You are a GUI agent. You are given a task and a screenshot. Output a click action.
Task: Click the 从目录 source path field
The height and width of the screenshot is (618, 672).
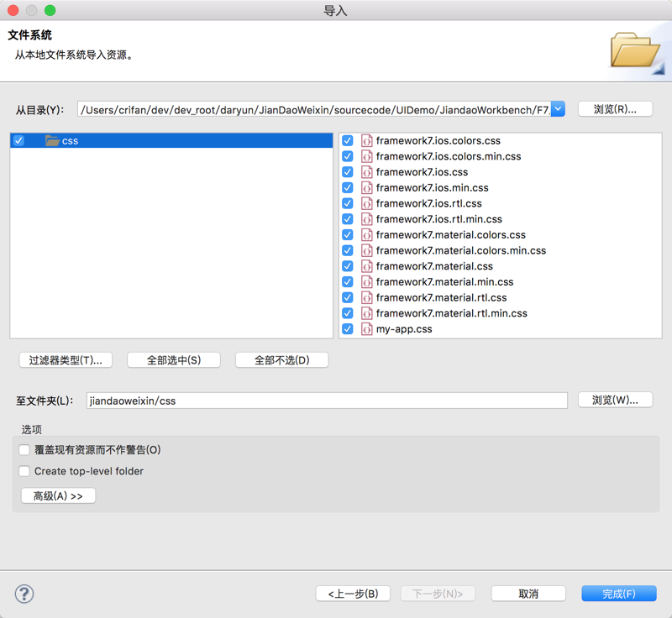(x=314, y=109)
